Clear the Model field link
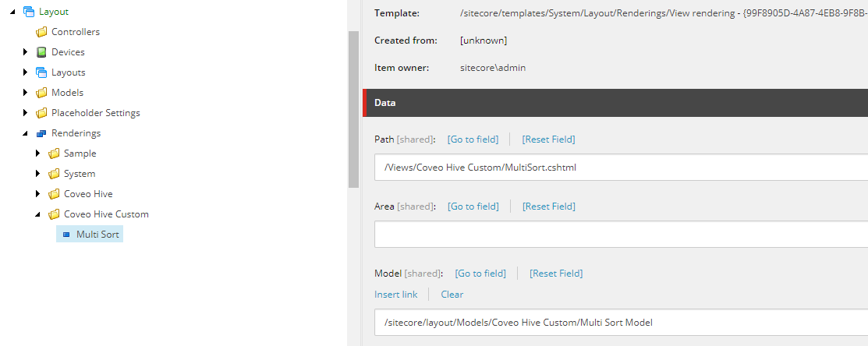Viewport: 868px width, 346px height. (x=452, y=295)
